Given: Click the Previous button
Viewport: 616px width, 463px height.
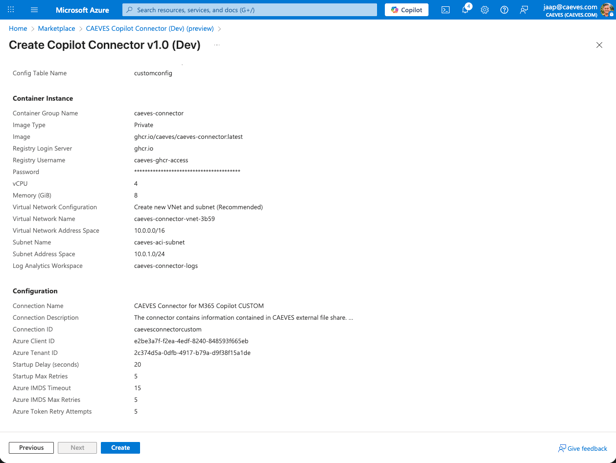Looking at the screenshot, I should [x=31, y=448].
